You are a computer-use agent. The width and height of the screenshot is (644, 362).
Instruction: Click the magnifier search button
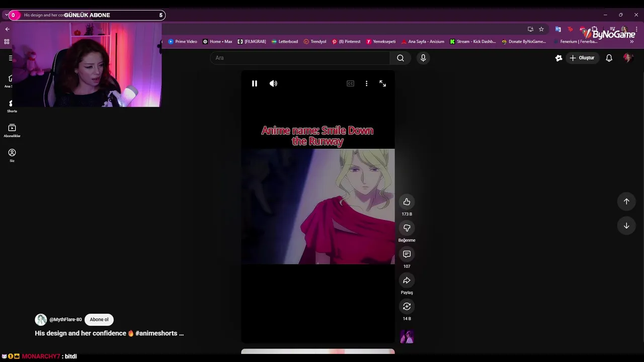click(x=400, y=58)
